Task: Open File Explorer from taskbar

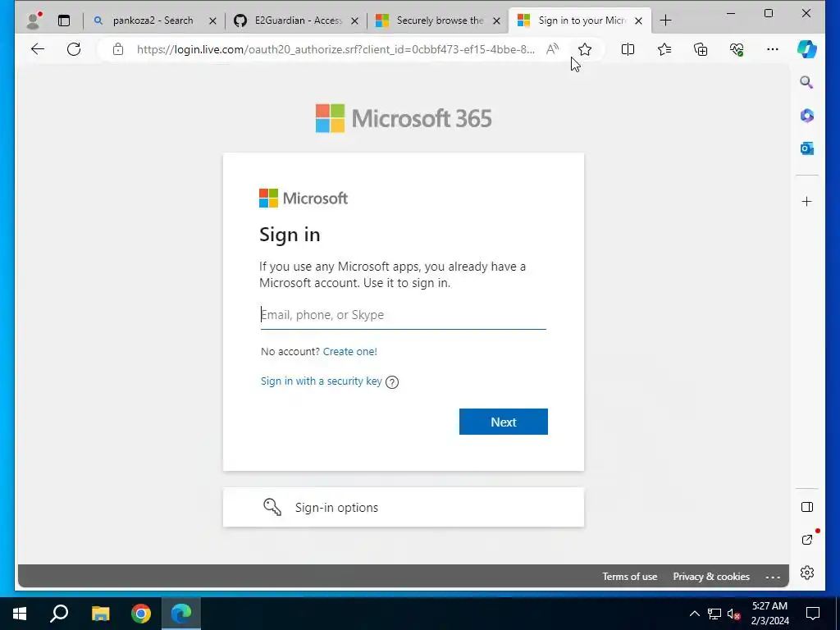Action: 100,614
